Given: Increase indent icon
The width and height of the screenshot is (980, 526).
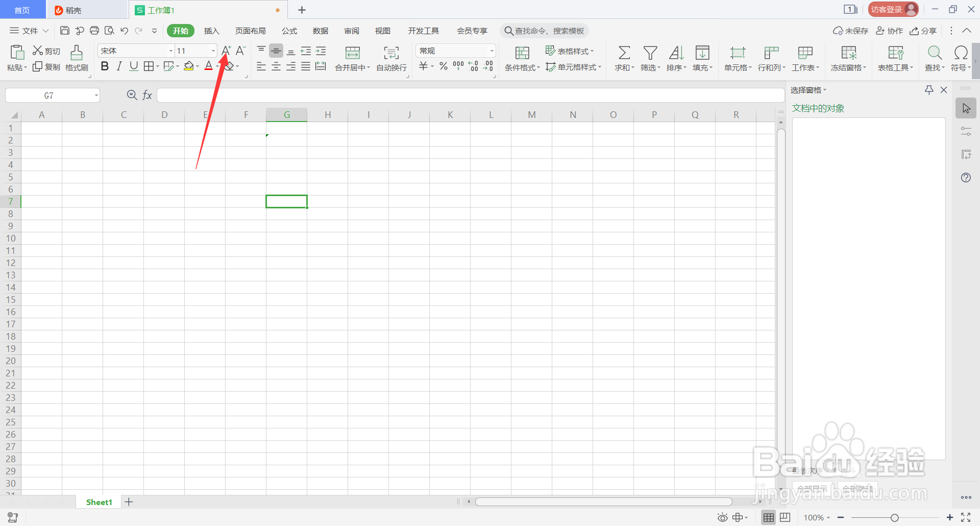Looking at the screenshot, I should (321, 51).
